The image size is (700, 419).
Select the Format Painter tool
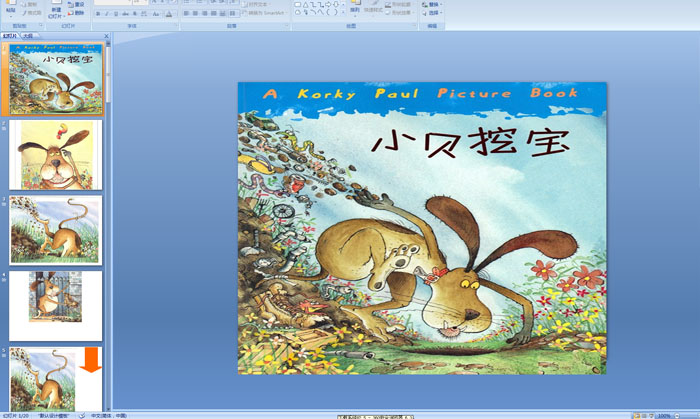pos(31,13)
